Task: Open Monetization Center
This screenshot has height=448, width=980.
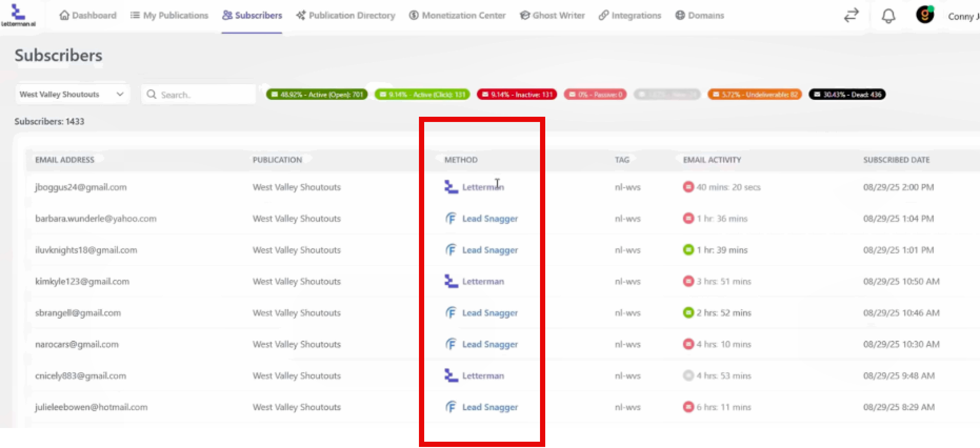Action: [457, 15]
